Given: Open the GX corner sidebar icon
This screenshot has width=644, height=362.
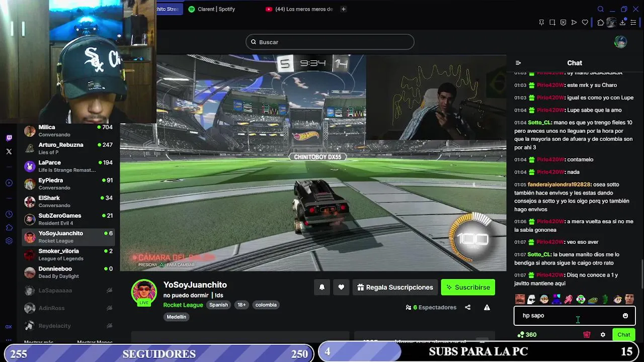Looking at the screenshot, I should click(x=9, y=326).
